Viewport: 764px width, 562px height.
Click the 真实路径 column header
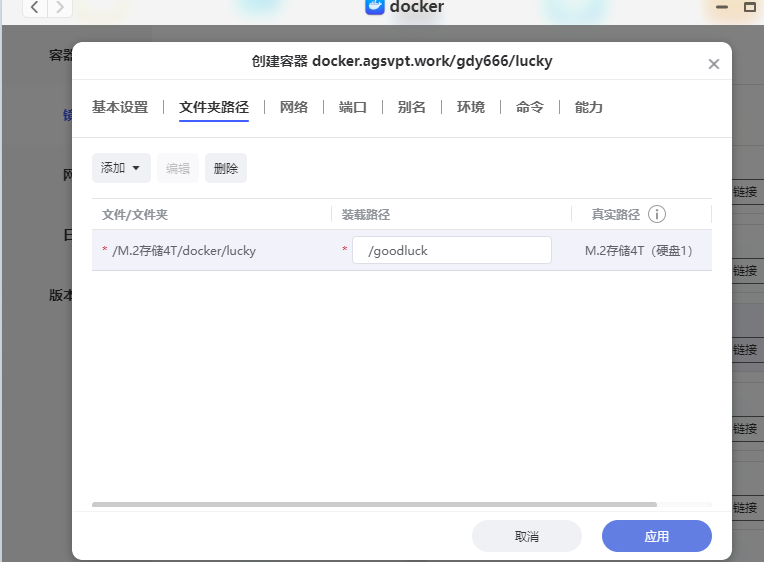616,214
